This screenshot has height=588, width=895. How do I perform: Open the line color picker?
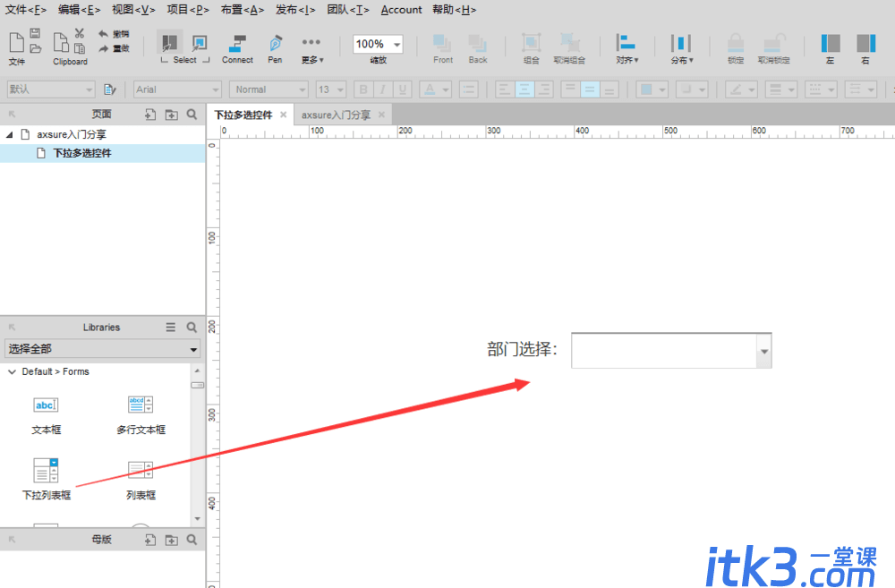point(741,89)
